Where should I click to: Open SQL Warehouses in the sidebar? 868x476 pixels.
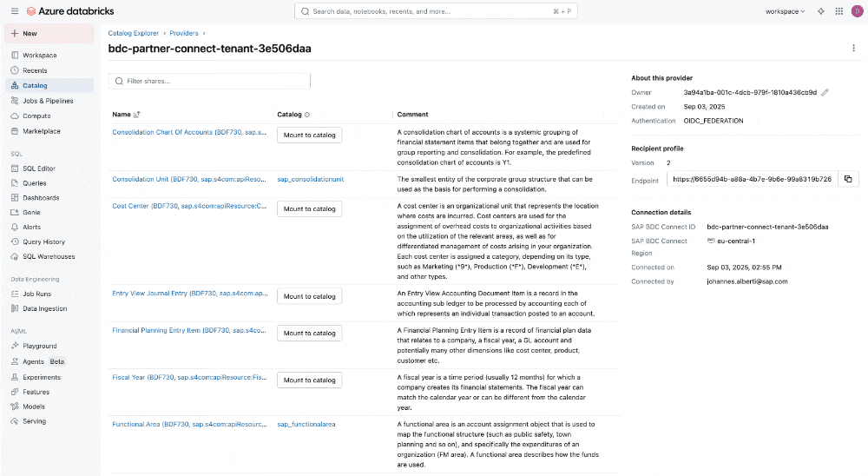click(x=49, y=257)
